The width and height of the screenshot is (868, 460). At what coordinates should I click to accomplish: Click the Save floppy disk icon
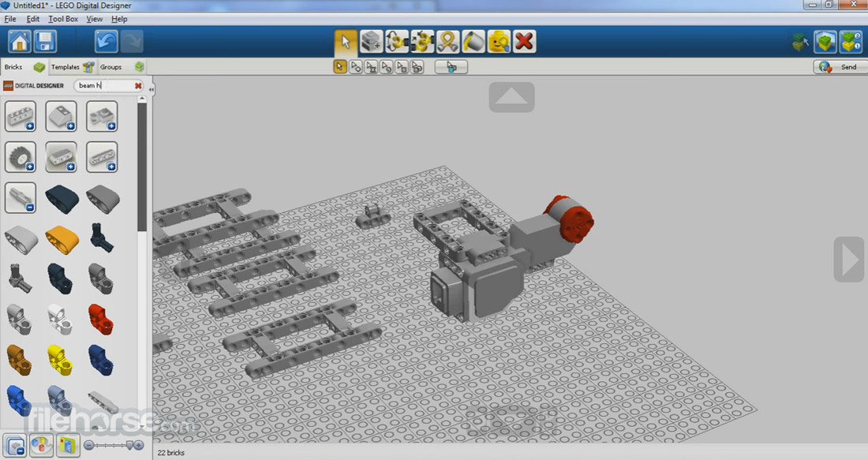[x=45, y=42]
